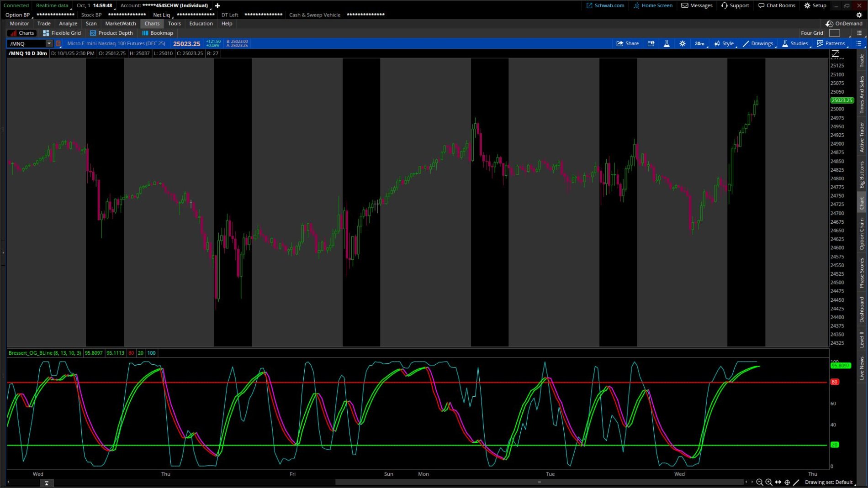
Task: Toggle the OnDemand mode
Action: pos(844,23)
